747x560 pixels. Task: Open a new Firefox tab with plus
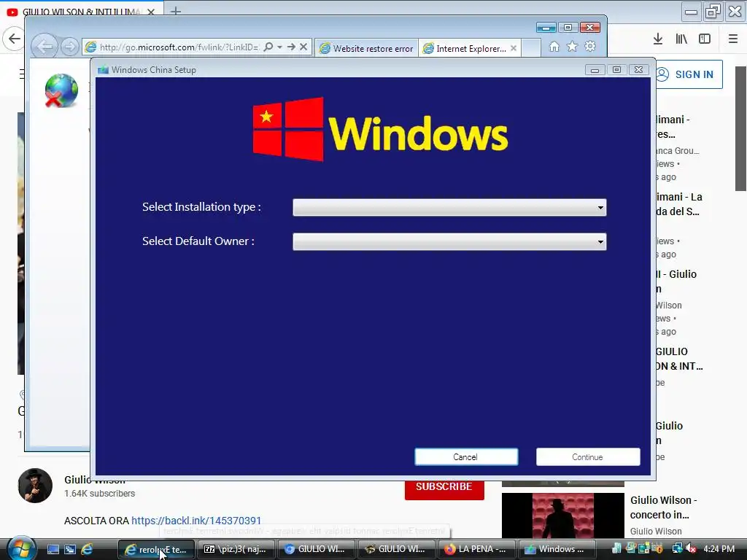[176, 10]
